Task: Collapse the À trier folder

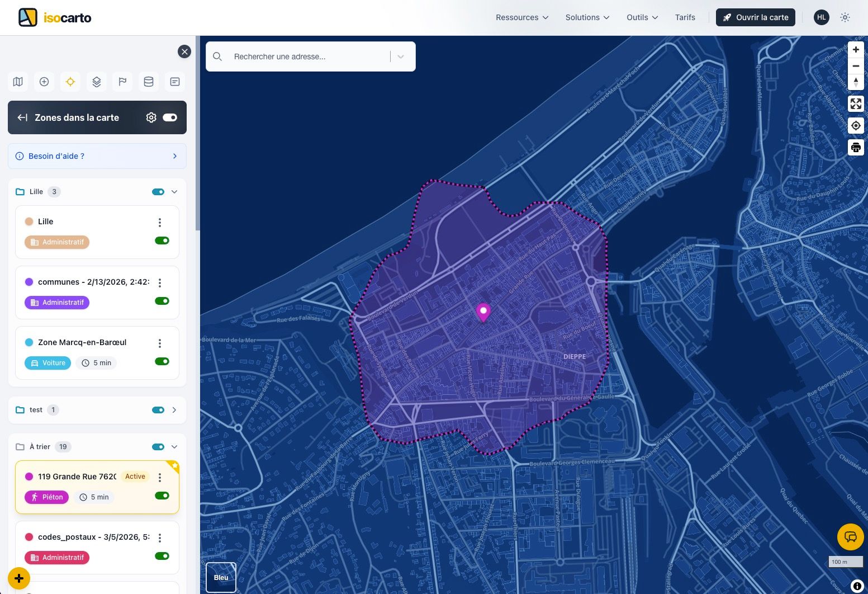Action: click(174, 447)
